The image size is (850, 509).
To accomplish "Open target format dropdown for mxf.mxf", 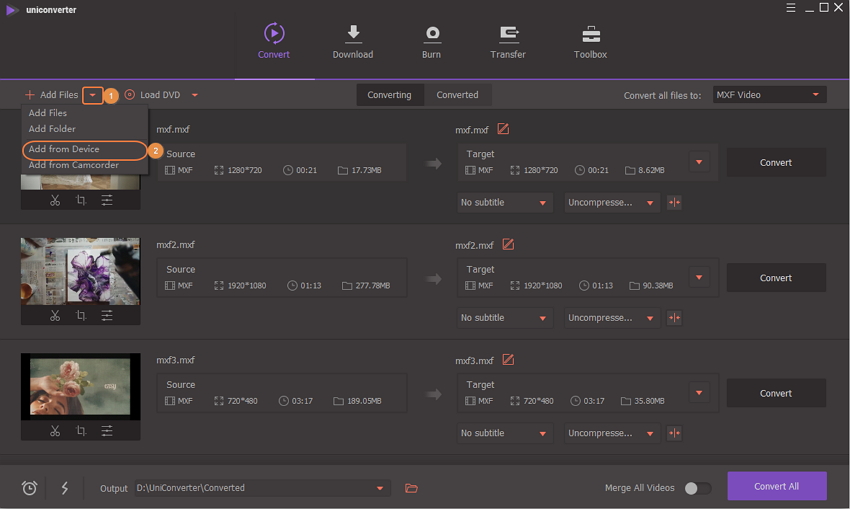I will tap(699, 162).
